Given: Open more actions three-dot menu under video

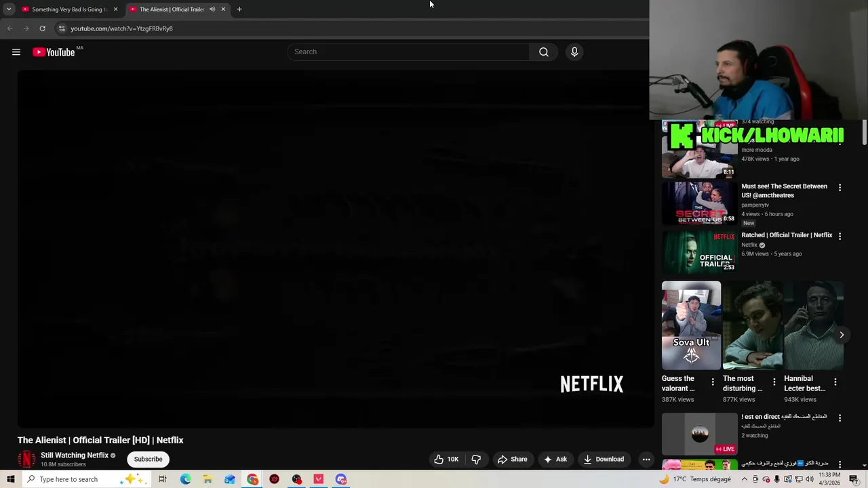Looking at the screenshot, I should (646, 459).
